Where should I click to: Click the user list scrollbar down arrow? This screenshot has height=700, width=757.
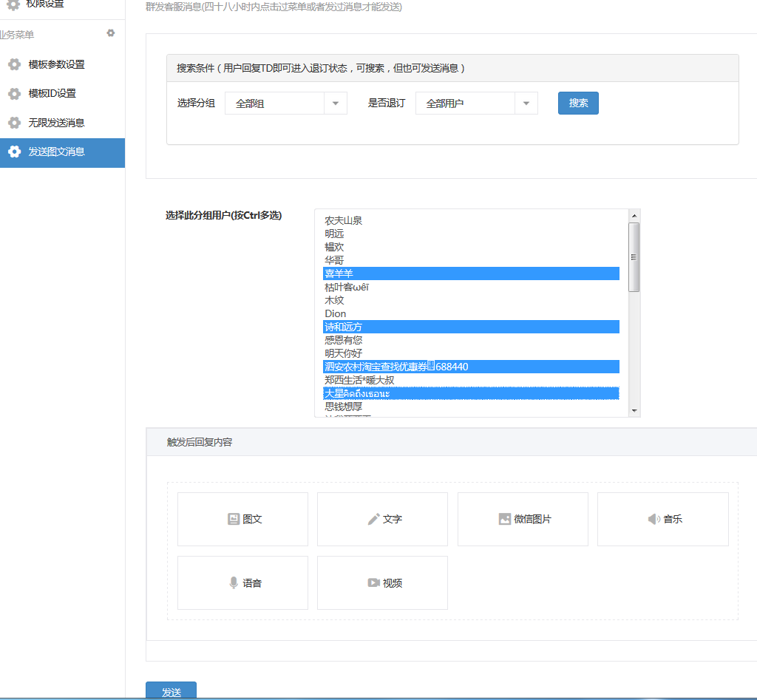(634, 411)
